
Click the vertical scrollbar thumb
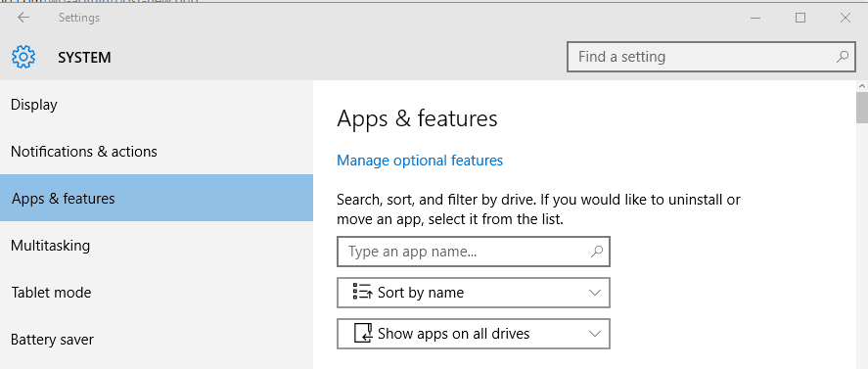tap(862, 108)
